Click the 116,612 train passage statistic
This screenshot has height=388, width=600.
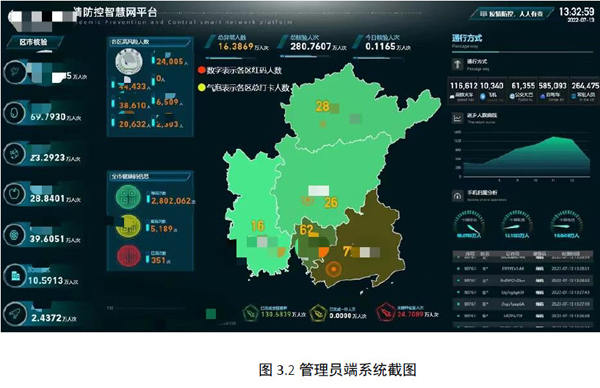point(463,91)
